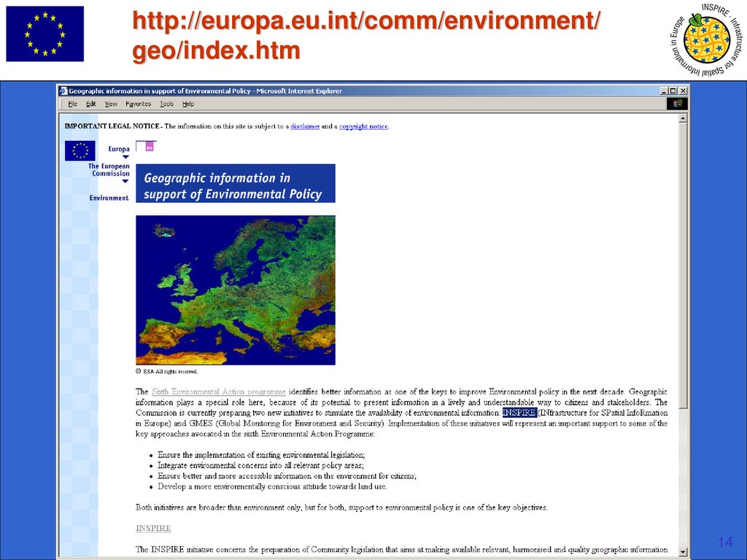
Task: Open the copyright notice link
Action: [x=363, y=126]
